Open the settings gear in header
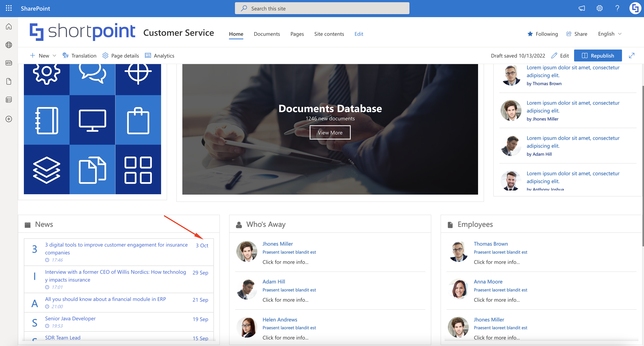The height and width of the screenshot is (346, 644). pos(599,8)
